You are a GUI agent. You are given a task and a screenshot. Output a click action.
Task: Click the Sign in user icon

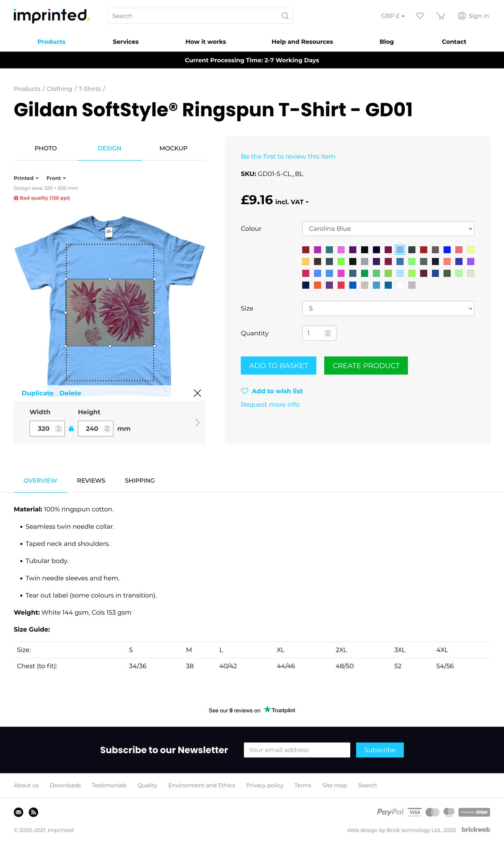pos(462,16)
